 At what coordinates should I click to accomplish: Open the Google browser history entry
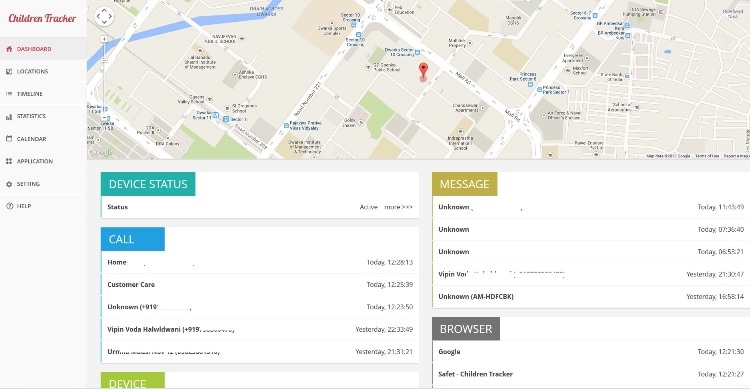point(591,352)
